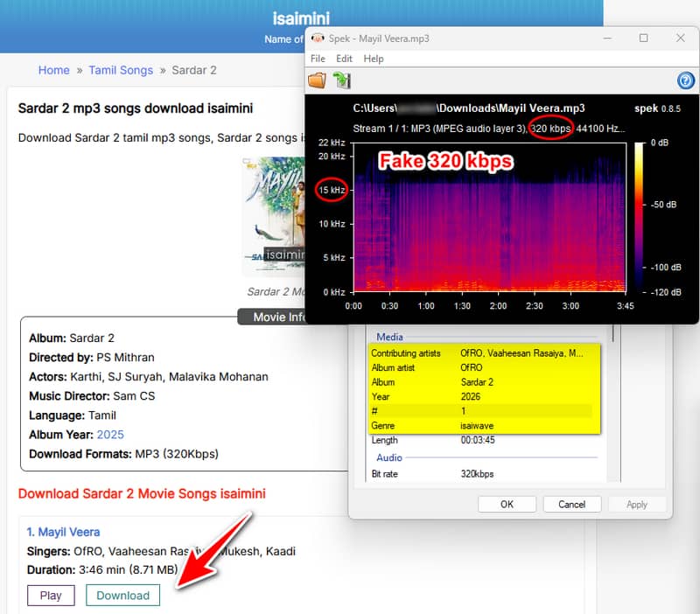Screen dimensions: 700x614
Task: Click 'Directed by: PS Mithran' text
Action: [x=92, y=358]
